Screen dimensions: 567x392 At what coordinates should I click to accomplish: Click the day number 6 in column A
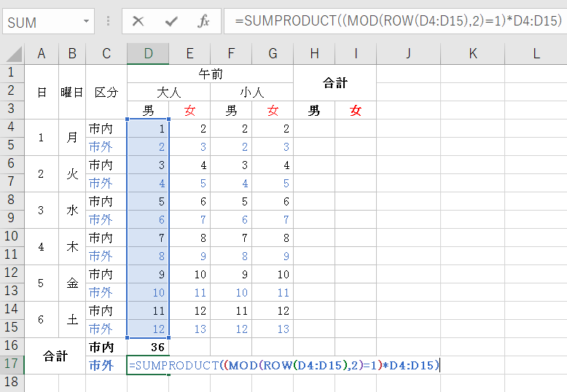point(42,320)
